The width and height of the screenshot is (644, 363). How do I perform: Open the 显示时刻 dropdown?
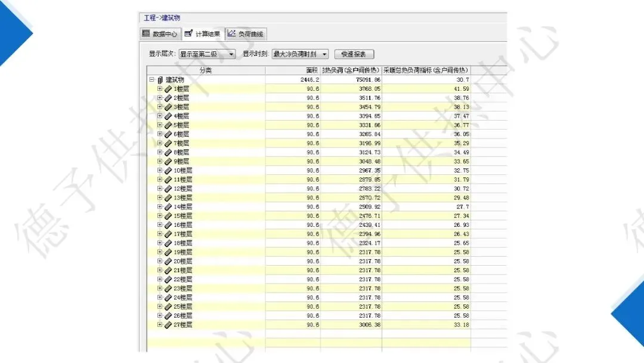(x=300, y=54)
